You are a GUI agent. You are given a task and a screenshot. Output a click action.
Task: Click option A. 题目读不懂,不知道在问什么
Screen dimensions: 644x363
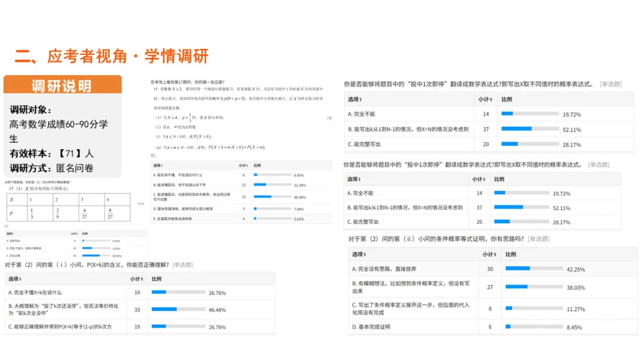(x=178, y=175)
